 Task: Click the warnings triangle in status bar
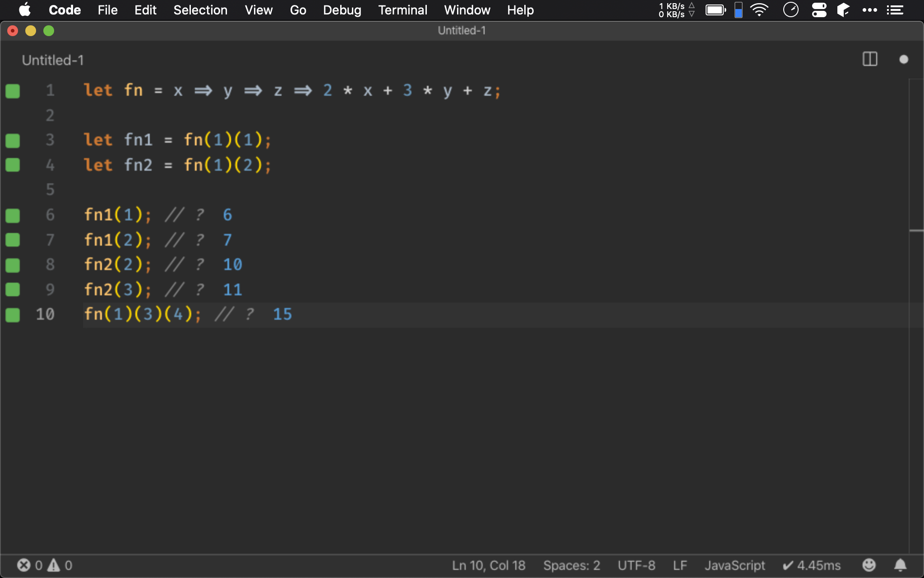pos(54,565)
